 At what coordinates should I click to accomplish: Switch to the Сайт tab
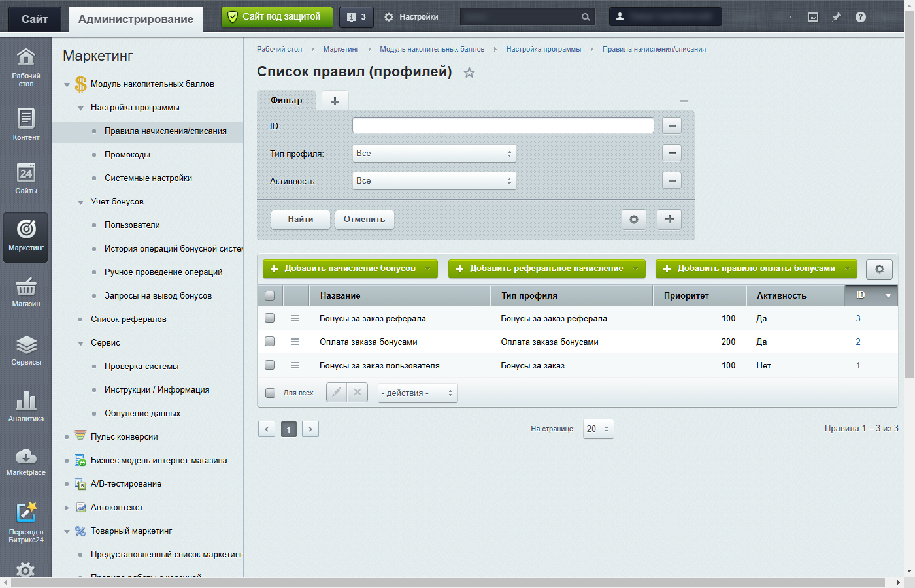coord(35,19)
